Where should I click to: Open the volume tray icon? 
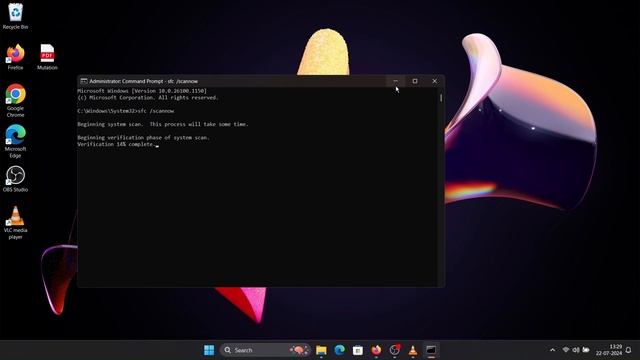click(x=576, y=350)
